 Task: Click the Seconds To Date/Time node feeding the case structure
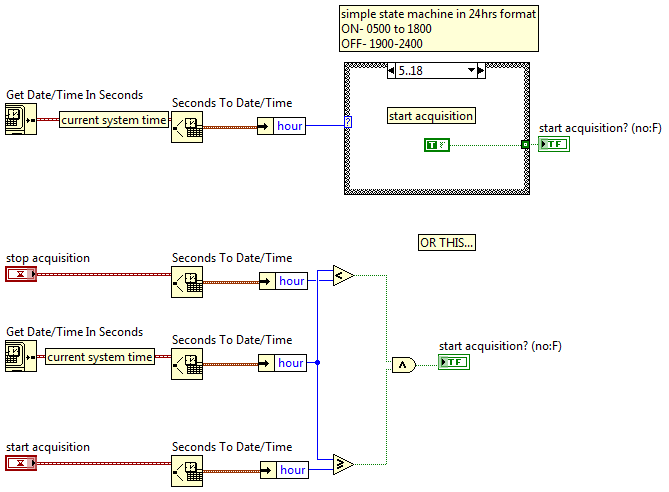pyautogui.click(x=187, y=127)
